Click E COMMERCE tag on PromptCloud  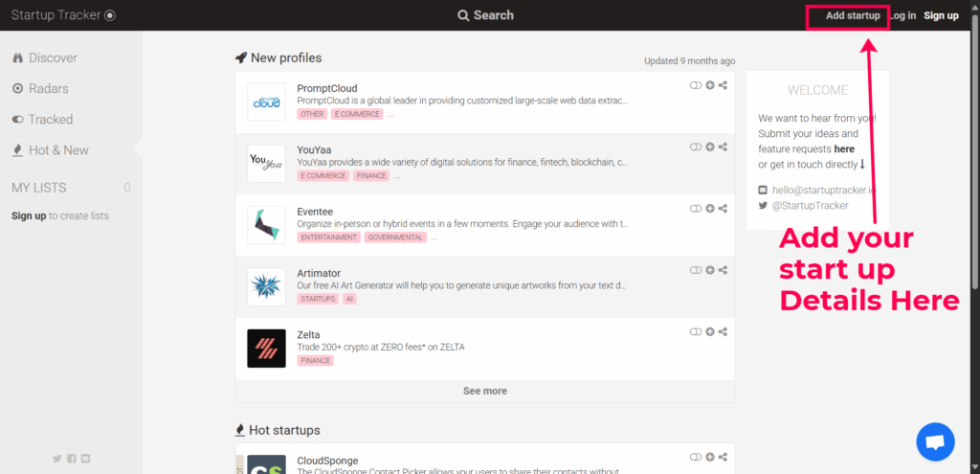pos(357,115)
